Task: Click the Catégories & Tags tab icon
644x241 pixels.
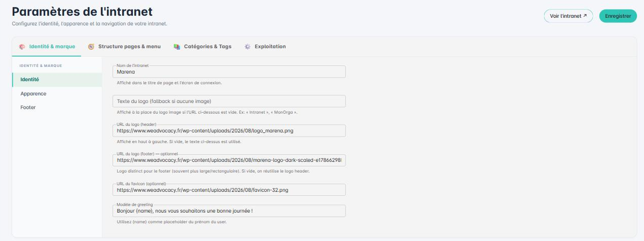Action: [177, 47]
